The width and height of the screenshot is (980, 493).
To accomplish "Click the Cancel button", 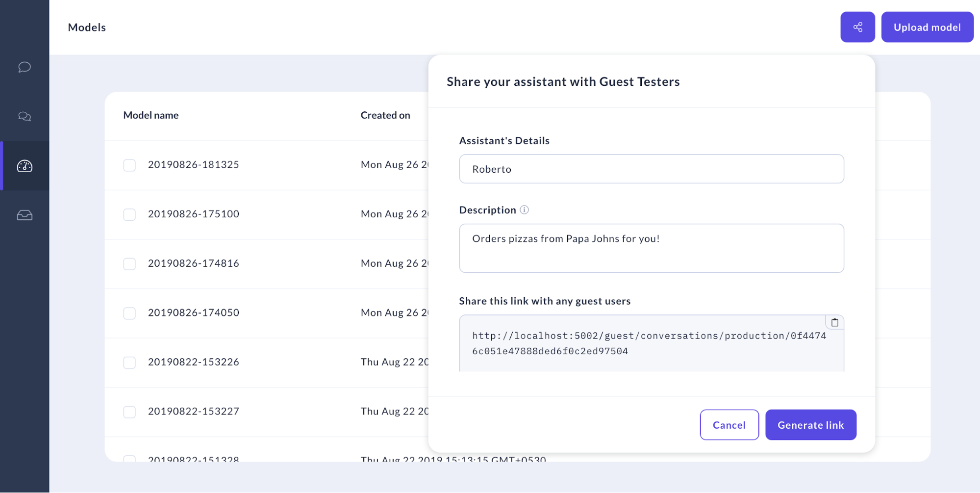I will [x=729, y=425].
